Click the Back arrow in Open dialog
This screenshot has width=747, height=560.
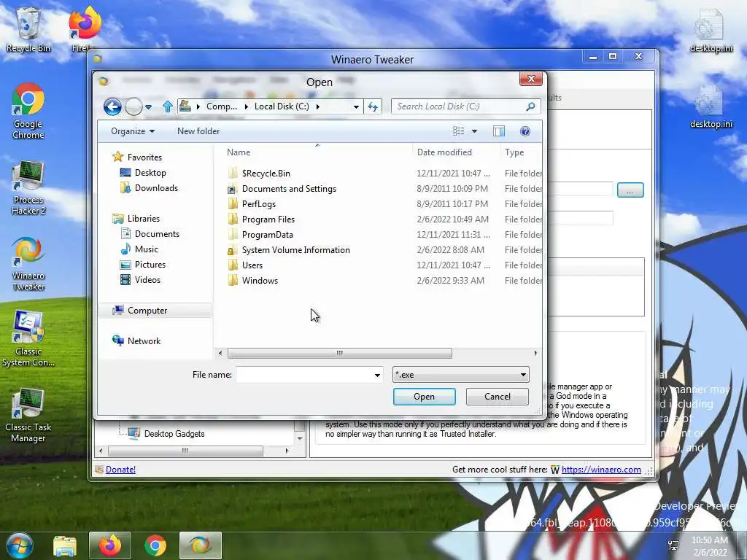pos(112,106)
